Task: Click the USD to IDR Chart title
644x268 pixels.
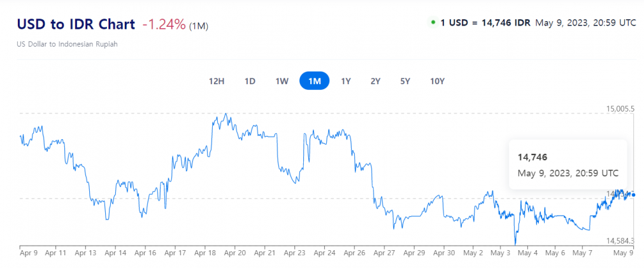Action: 76,24
